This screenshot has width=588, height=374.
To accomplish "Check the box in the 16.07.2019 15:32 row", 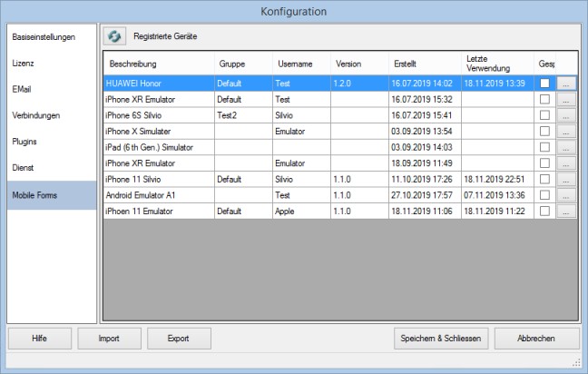I will [x=544, y=100].
